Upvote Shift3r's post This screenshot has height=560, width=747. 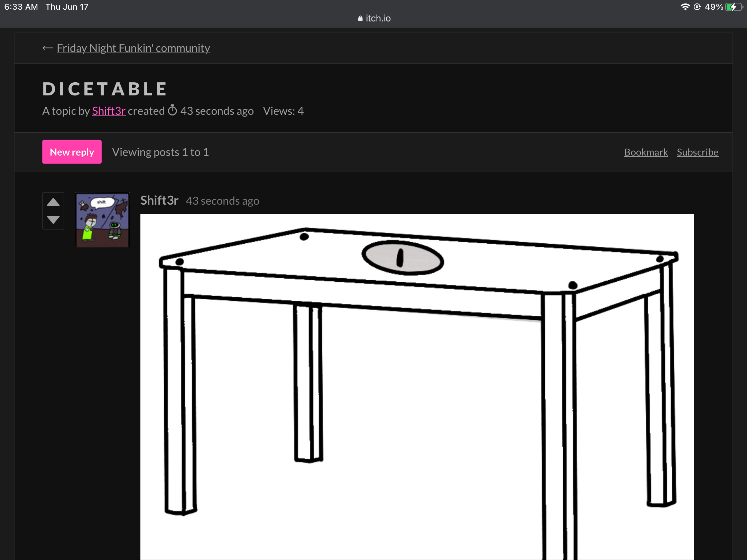(x=53, y=202)
